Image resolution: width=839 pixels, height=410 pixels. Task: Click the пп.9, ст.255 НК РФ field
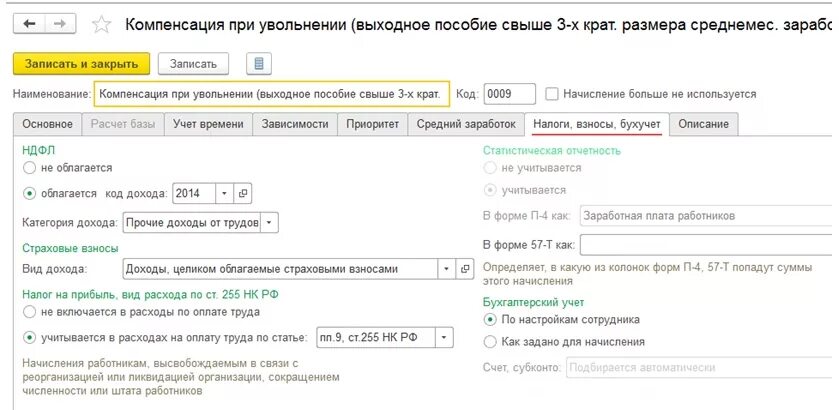tap(376, 338)
